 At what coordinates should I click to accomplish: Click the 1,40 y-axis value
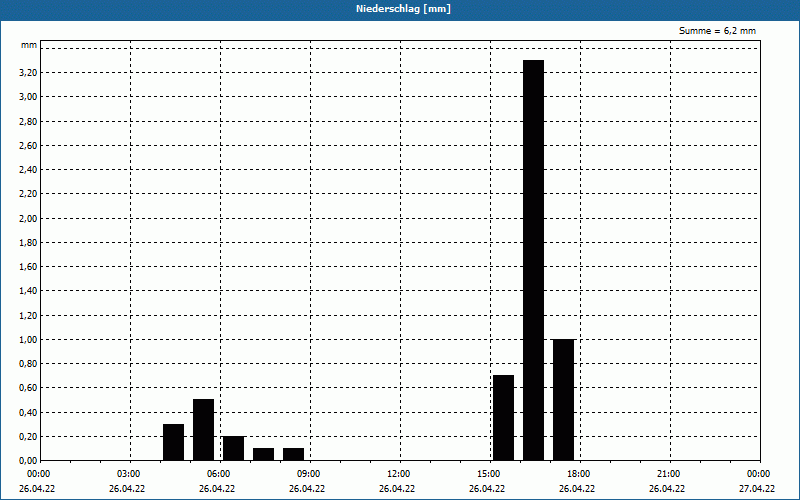28,291
